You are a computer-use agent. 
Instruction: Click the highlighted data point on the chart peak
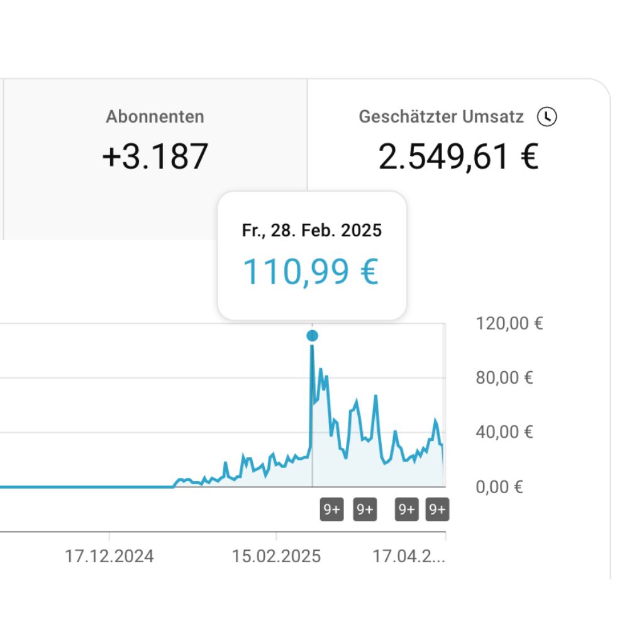click(x=312, y=336)
